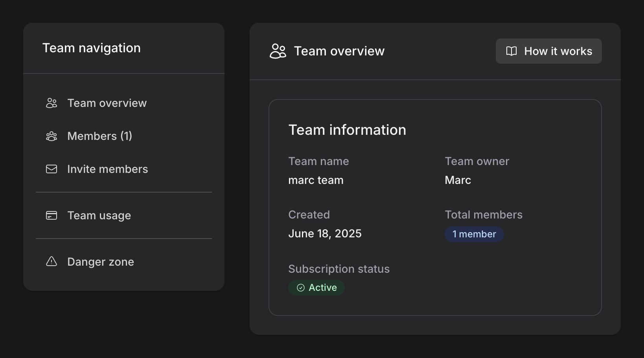This screenshot has height=358, width=644.
Task: Open the Team overview navigation label
Action: pos(107,103)
